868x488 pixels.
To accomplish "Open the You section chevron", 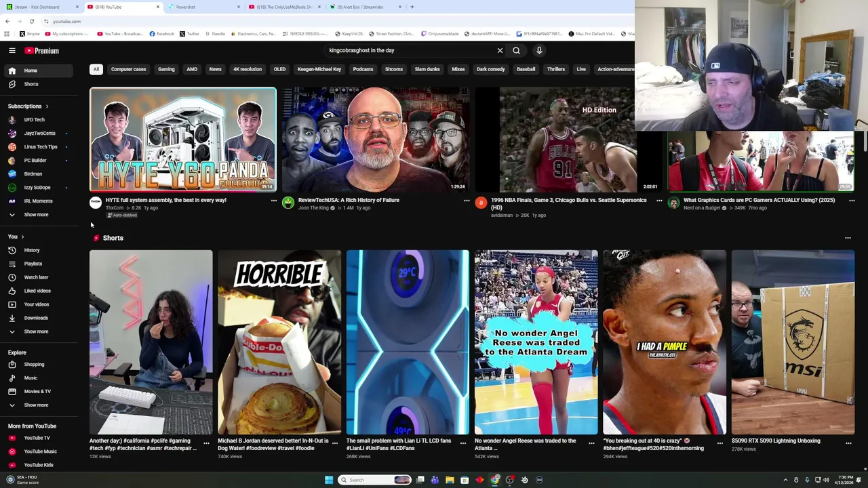I will [22, 237].
